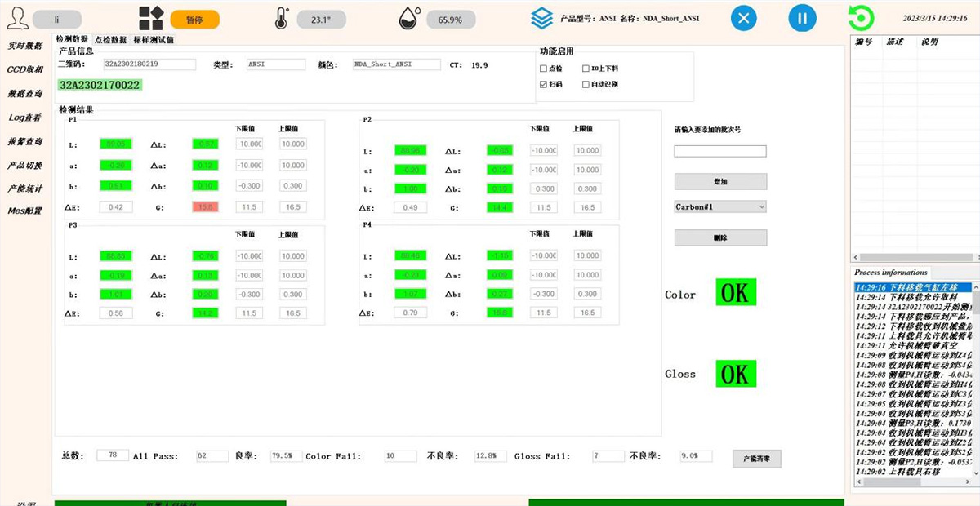Click the 产能清零 button
The width and height of the screenshot is (980, 506).
point(756,459)
